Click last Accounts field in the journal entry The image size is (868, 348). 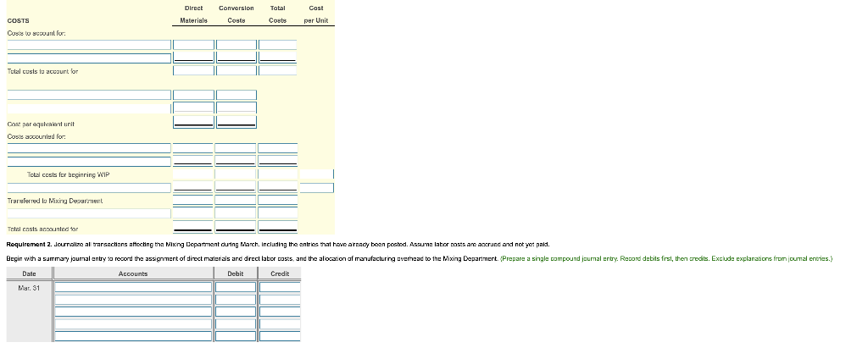(133, 336)
